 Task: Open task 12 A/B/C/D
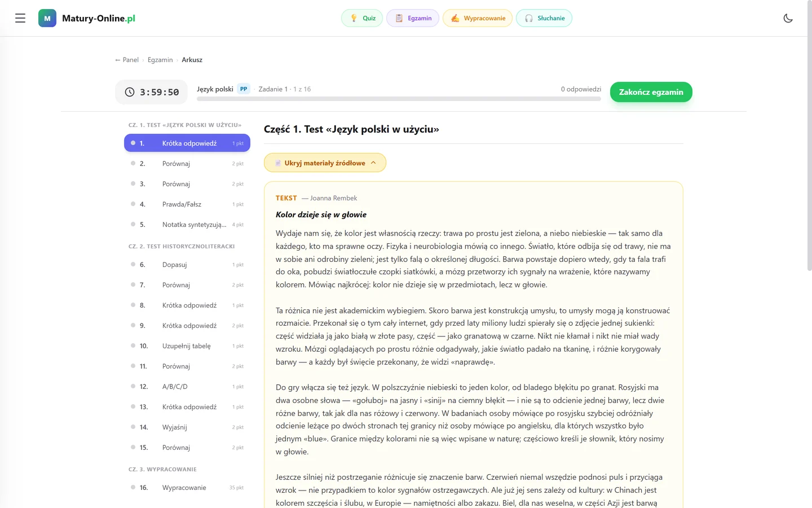pos(187,386)
